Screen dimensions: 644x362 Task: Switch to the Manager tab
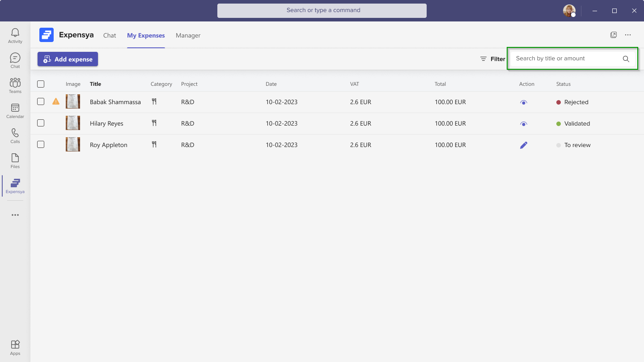(x=188, y=35)
